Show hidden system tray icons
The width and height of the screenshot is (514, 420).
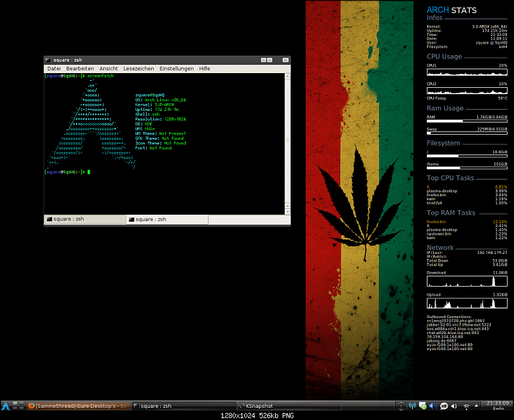click(x=476, y=406)
